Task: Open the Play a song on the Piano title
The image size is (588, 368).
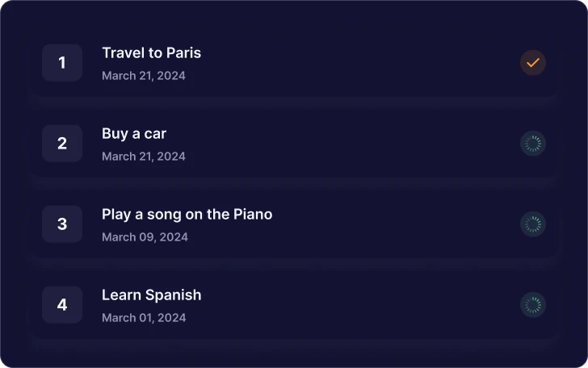Action: click(x=187, y=215)
